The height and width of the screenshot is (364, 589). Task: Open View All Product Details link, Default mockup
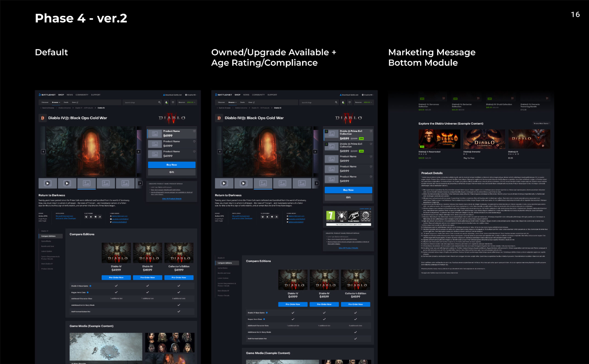point(172,199)
